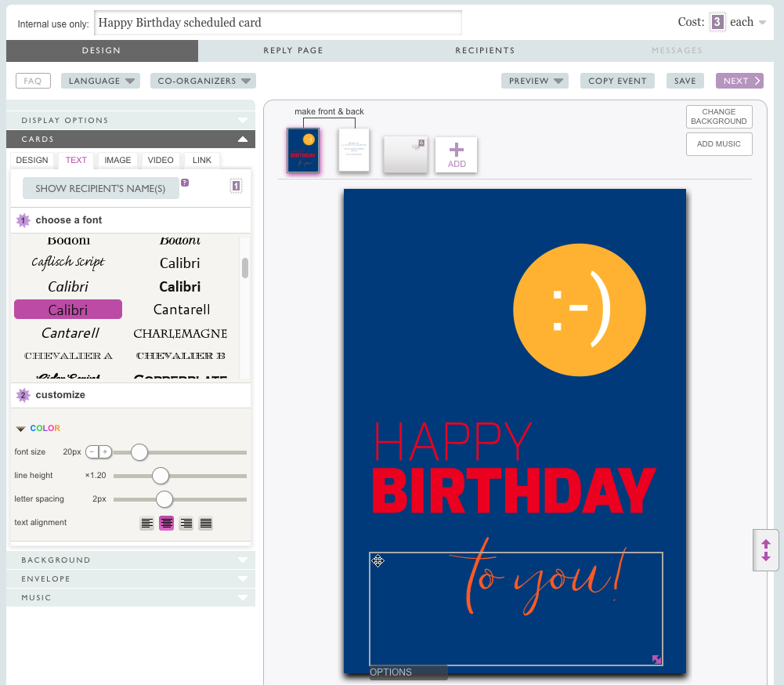Screen dimensions: 784x685
Task: Increase font size with plus button
Action: [x=105, y=452]
